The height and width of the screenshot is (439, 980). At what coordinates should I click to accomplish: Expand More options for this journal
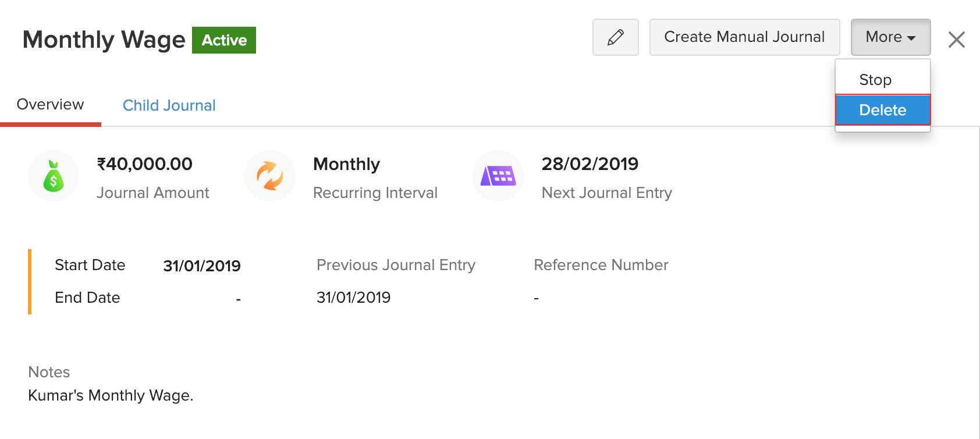point(889,37)
